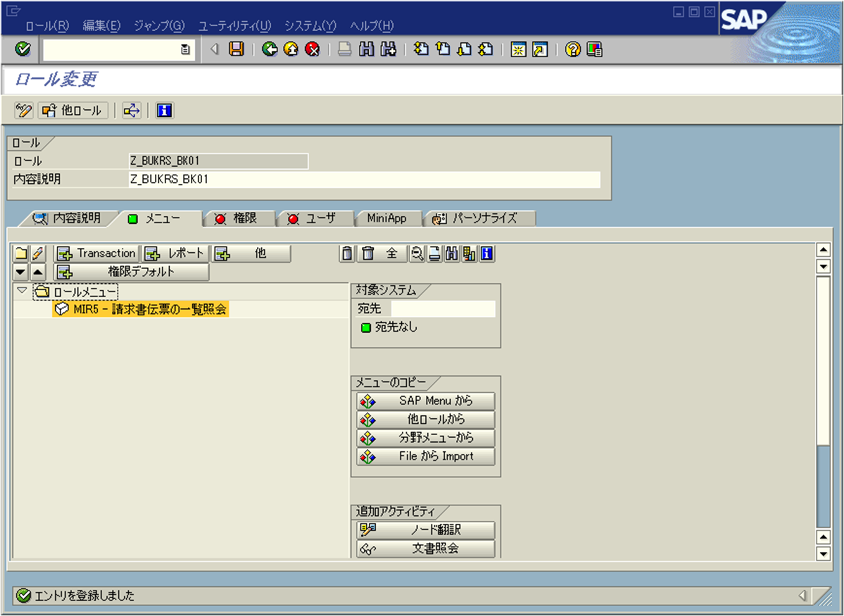Move node down with the ▼ arrow

point(20,272)
